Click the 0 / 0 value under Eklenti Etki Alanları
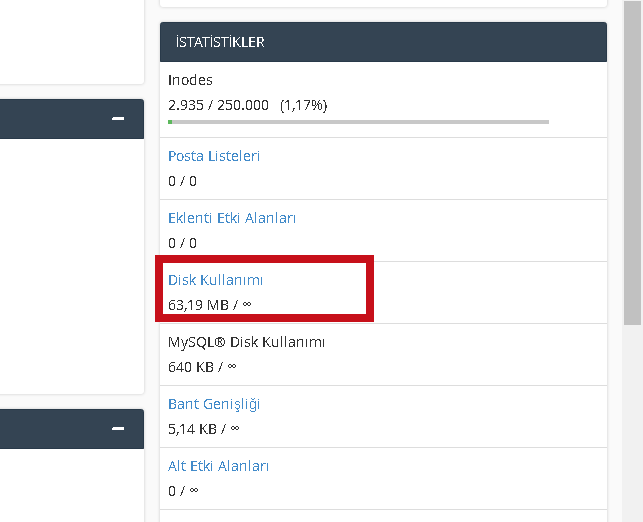 (x=182, y=243)
